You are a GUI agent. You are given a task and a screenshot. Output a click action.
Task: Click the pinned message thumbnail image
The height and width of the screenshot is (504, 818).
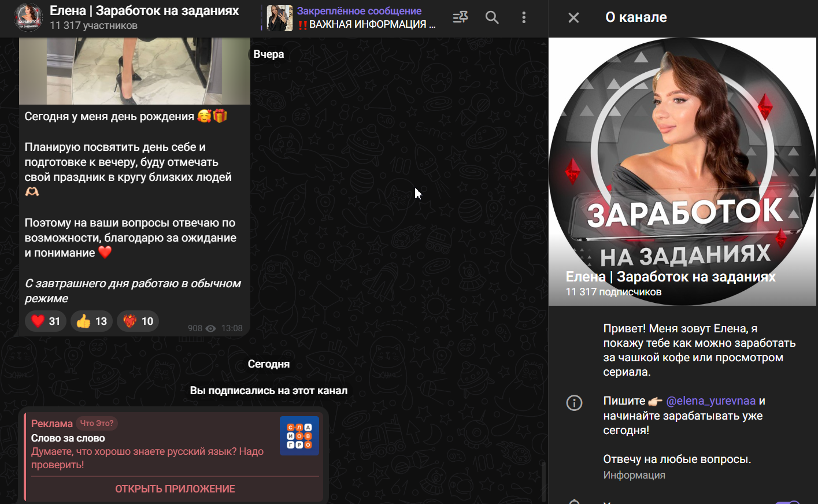(280, 18)
